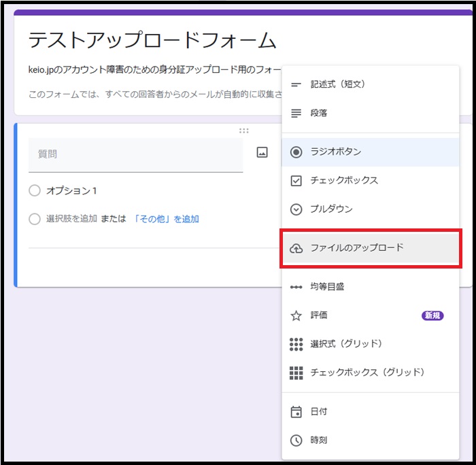
Task: Click the 質問 question input field
Action: coord(135,154)
